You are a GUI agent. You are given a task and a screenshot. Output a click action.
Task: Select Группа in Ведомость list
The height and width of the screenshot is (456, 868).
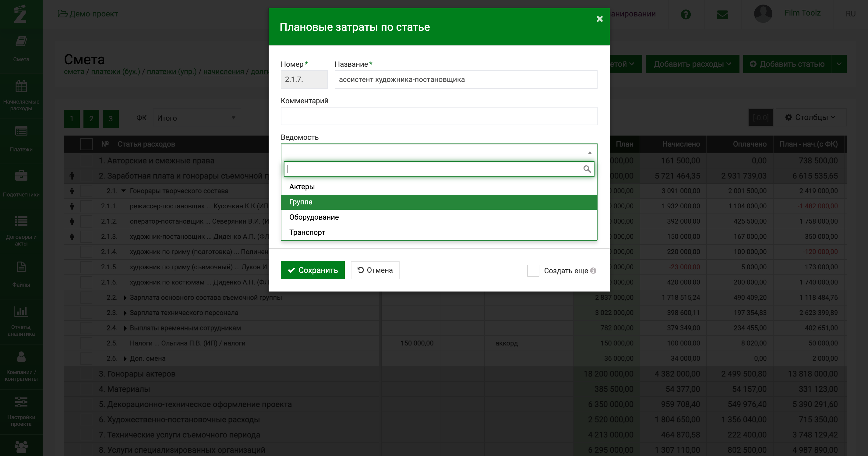(439, 202)
